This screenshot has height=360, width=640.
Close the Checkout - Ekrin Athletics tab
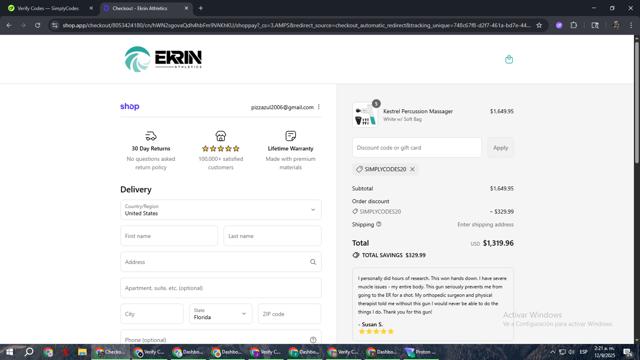pyautogui.click(x=186, y=8)
